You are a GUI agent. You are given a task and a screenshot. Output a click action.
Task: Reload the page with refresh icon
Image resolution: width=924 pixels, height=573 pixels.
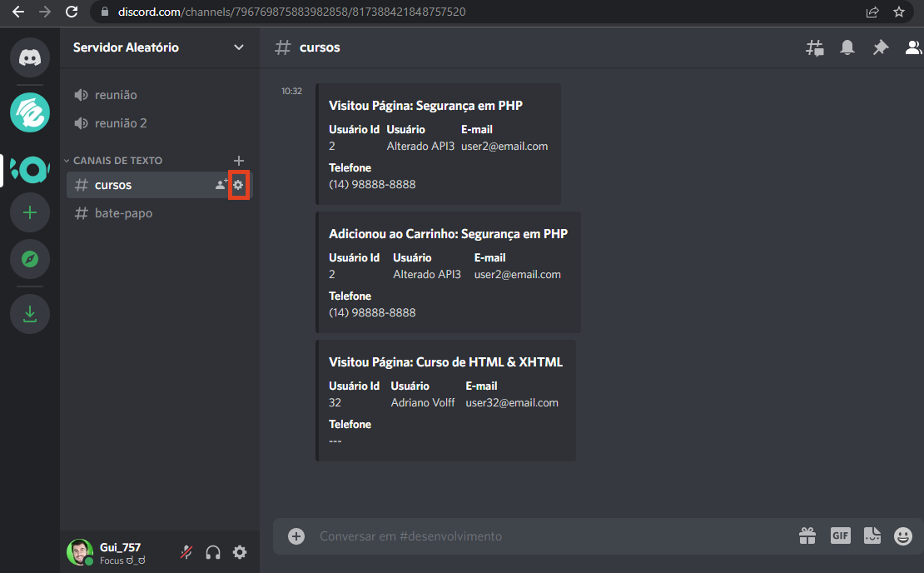72,12
